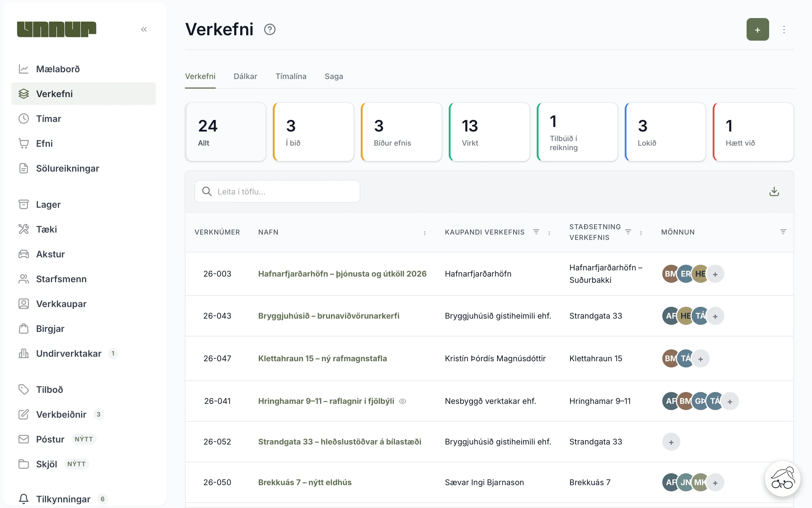Image resolution: width=812 pixels, height=508 pixels.
Task: Open Akstur in the sidebar
Action: tap(83, 254)
